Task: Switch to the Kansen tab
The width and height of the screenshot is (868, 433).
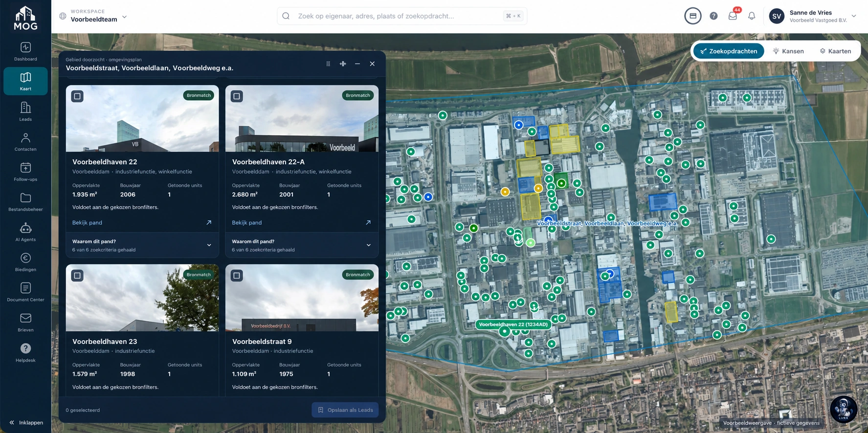Action: click(x=788, y=51)
